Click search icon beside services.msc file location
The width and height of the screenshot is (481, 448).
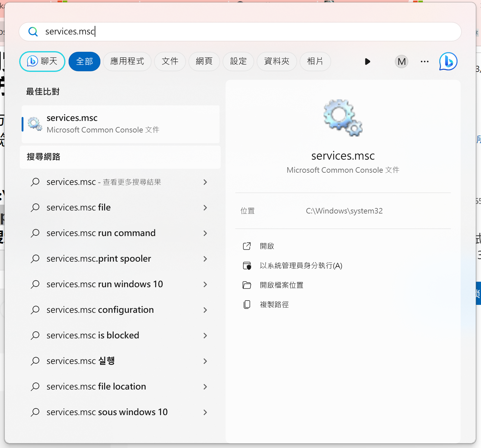point(35,387)
